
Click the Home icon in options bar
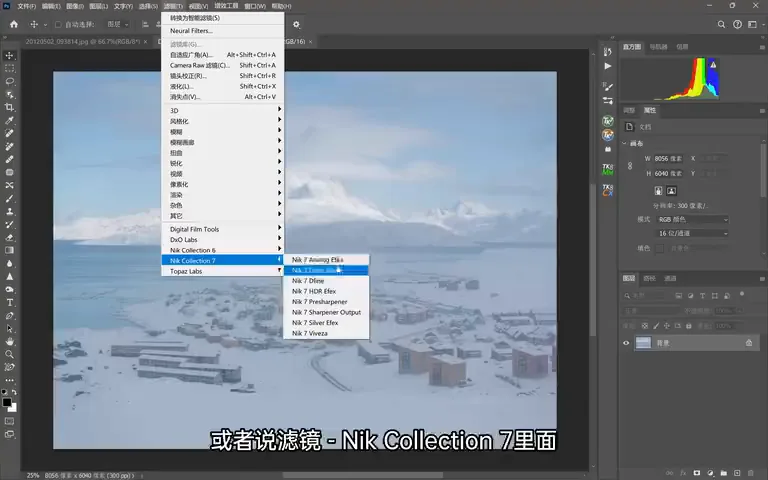(14, 24)
